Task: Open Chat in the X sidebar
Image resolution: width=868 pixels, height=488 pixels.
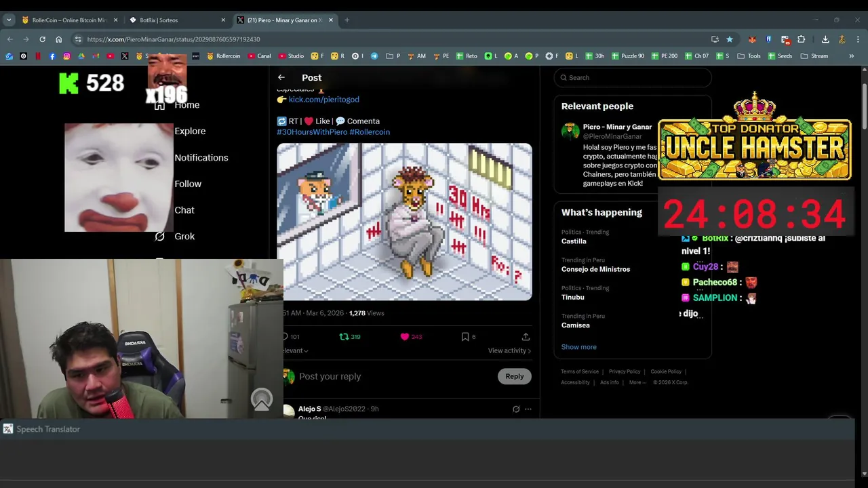Action: [184, 210]
